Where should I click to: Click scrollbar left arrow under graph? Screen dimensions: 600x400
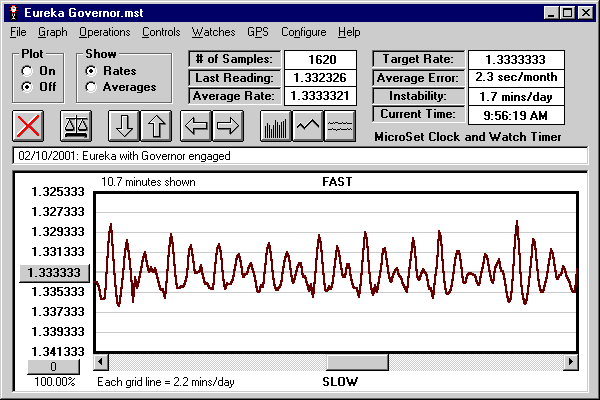pyautogui.click(x=101, y=362)
